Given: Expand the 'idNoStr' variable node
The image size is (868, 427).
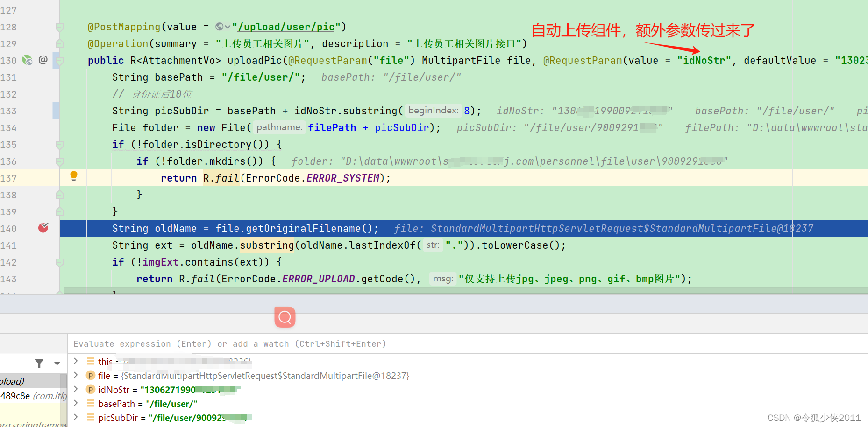Looking at the screenshot, I should click(x=76, y=389).
